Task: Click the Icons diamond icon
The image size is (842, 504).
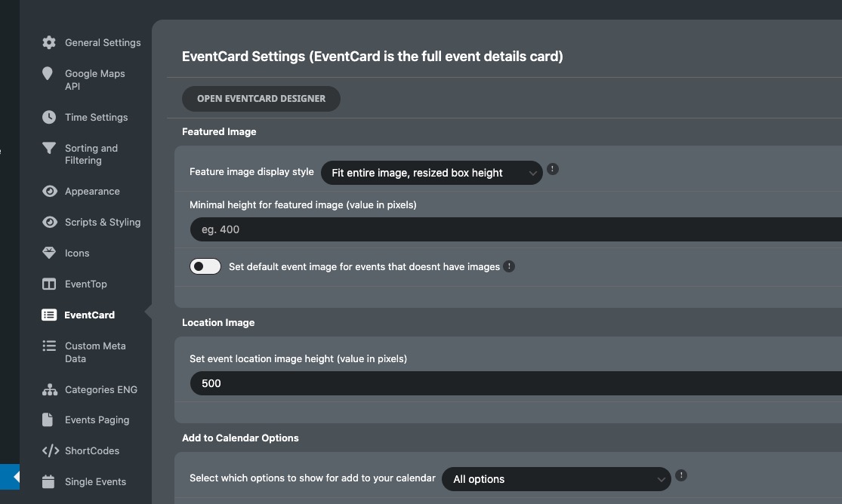Action: (x=49, y=253)
